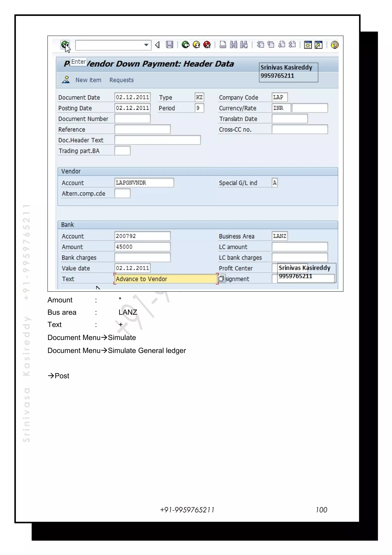Click the Create Shortcut icon
Viewport: 392px width, 555px height.
tap(318, 45)
